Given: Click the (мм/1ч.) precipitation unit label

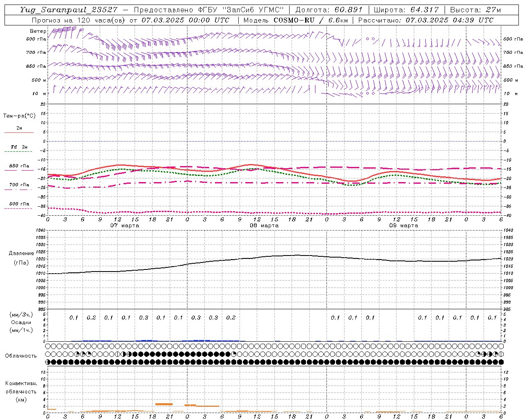Looking at the screenshot, I should pyautogui.click(x=21, y=330).
